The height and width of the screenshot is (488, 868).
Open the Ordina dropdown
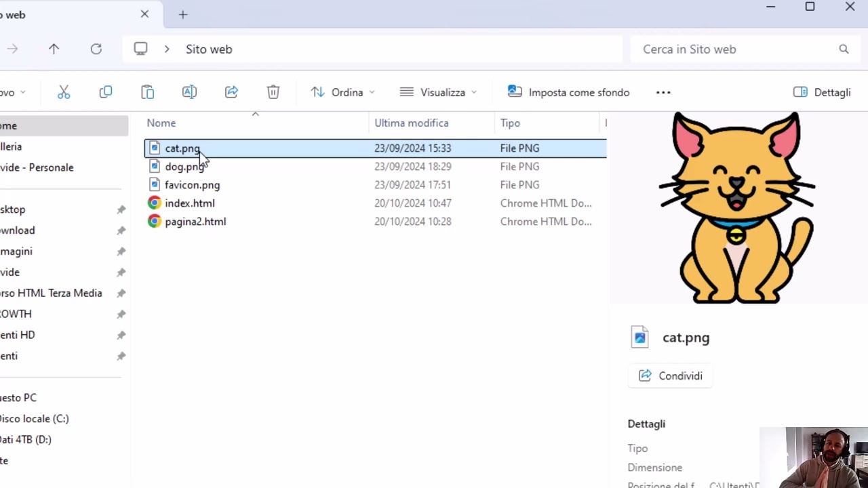pos(342,92)
